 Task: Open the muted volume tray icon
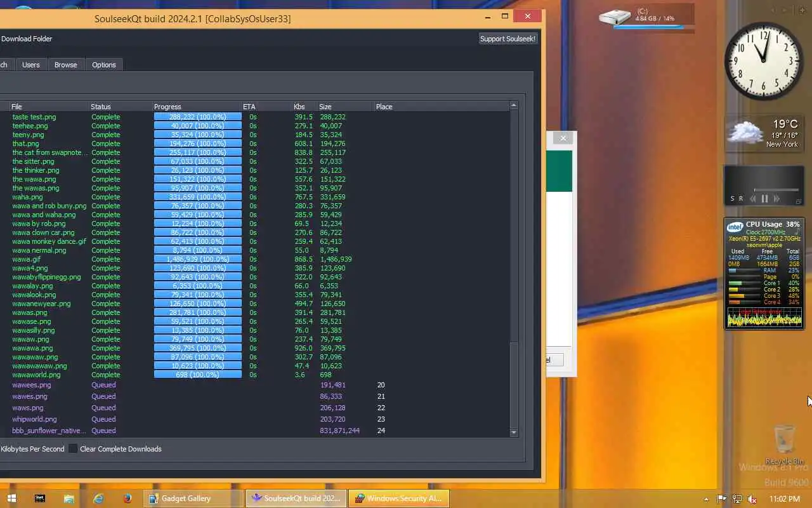(752, 499)
